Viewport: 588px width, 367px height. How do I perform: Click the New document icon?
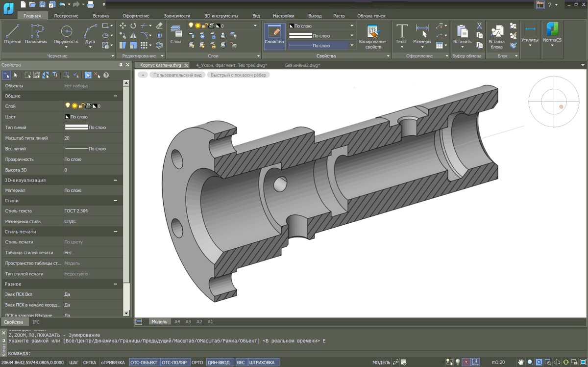(23, 4)
